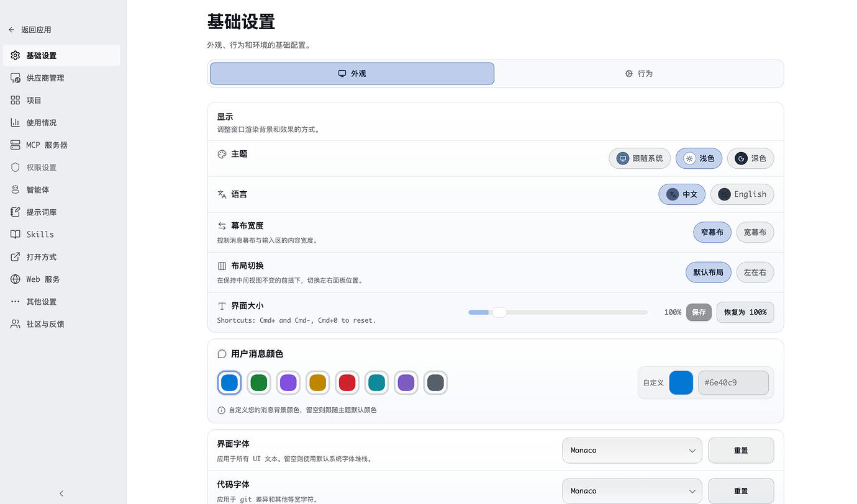The height and width of the screenshot is (504, 857).
Task: Pick the blue message color swatch
Action: [229, 383]
